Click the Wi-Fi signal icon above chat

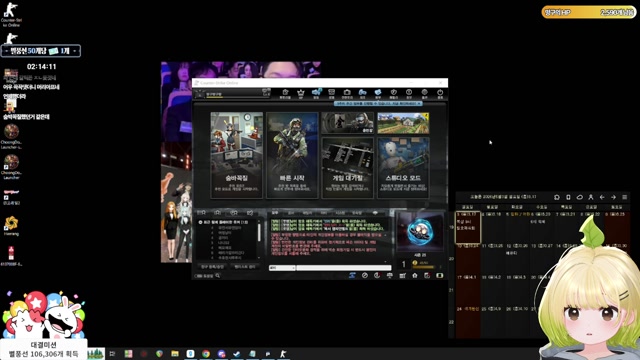(x=375, y=213)
